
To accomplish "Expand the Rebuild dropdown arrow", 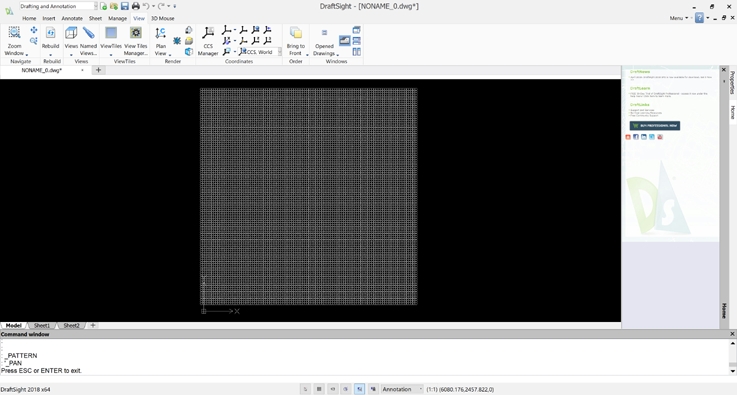I will (50, 55).
